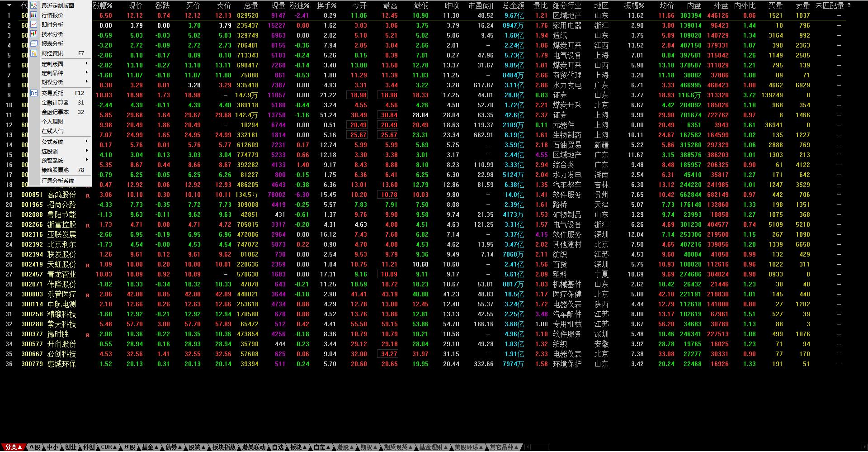Expand the 选股器 submenu

pos(60,151)
